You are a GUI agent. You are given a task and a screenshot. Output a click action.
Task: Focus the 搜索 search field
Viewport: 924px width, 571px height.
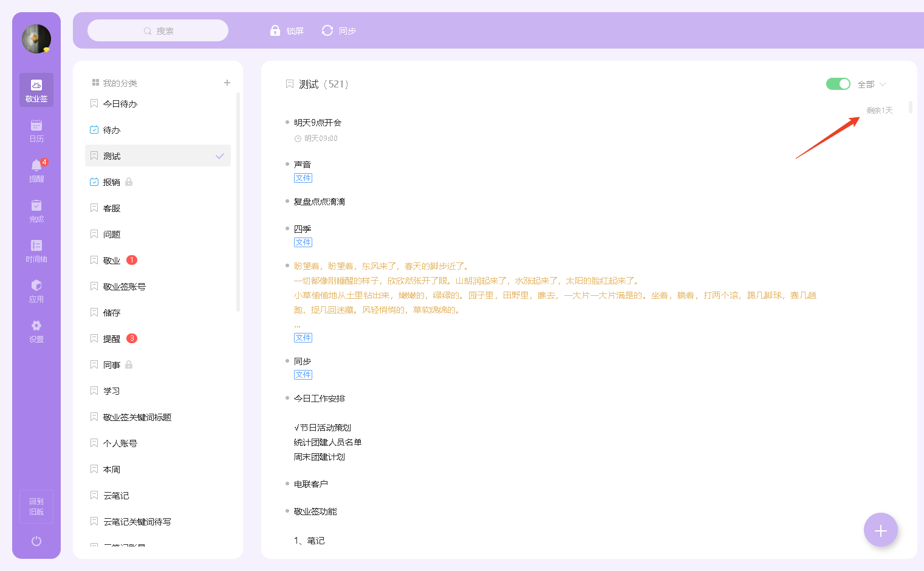(x=158, y=30)
